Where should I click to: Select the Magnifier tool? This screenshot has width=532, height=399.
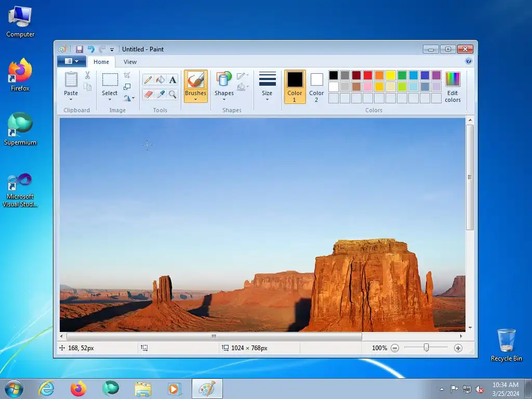tap(172, 94)
